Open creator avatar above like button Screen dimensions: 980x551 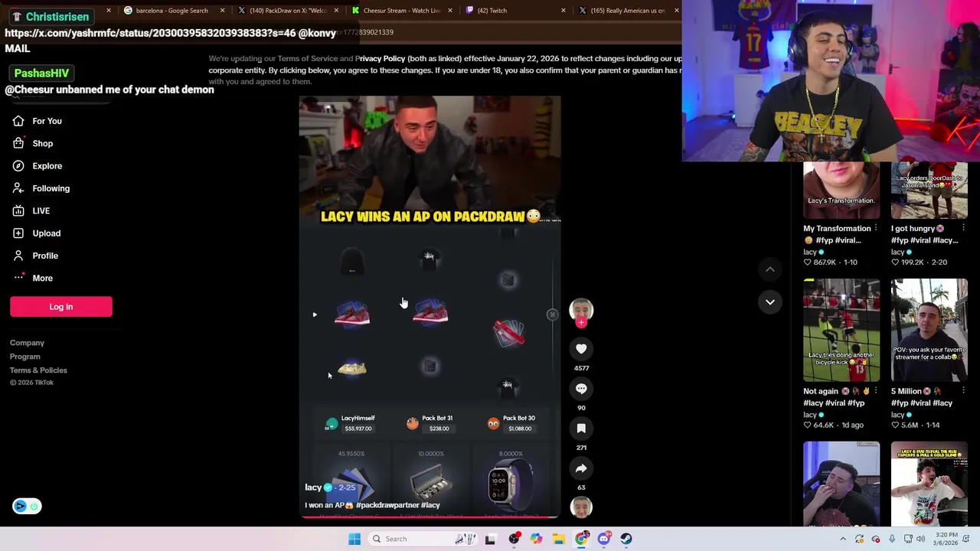[581, 309]
